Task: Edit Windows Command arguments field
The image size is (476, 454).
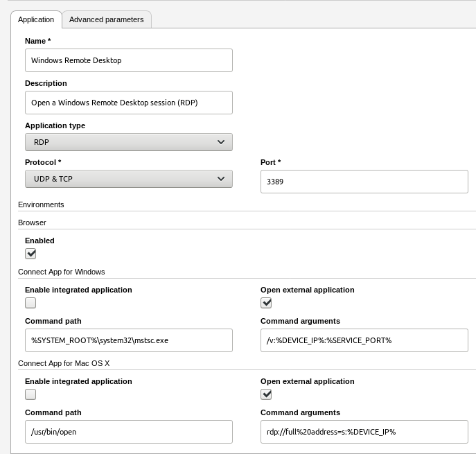Action: [364, 340]
